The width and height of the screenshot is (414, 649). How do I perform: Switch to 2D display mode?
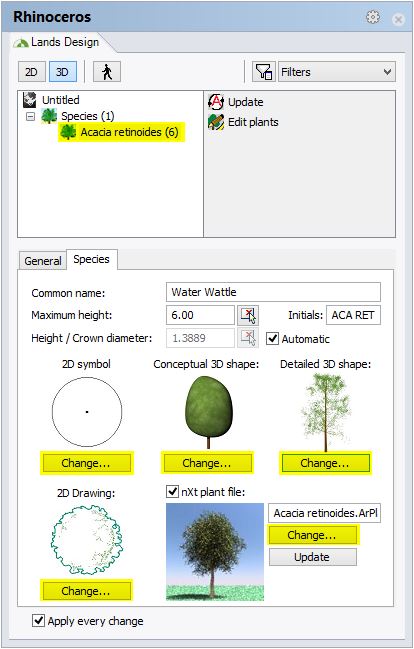pos(31,72)
